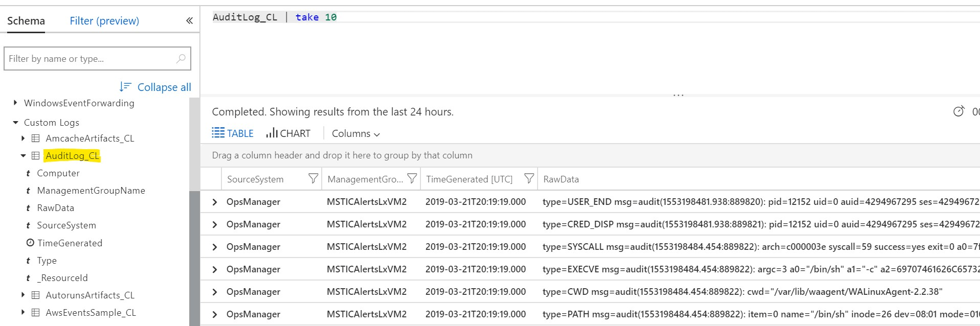Sort by ManagementGroupName column header
The height and width of the screenshot is (326, 980).
(x=365, y=179)
